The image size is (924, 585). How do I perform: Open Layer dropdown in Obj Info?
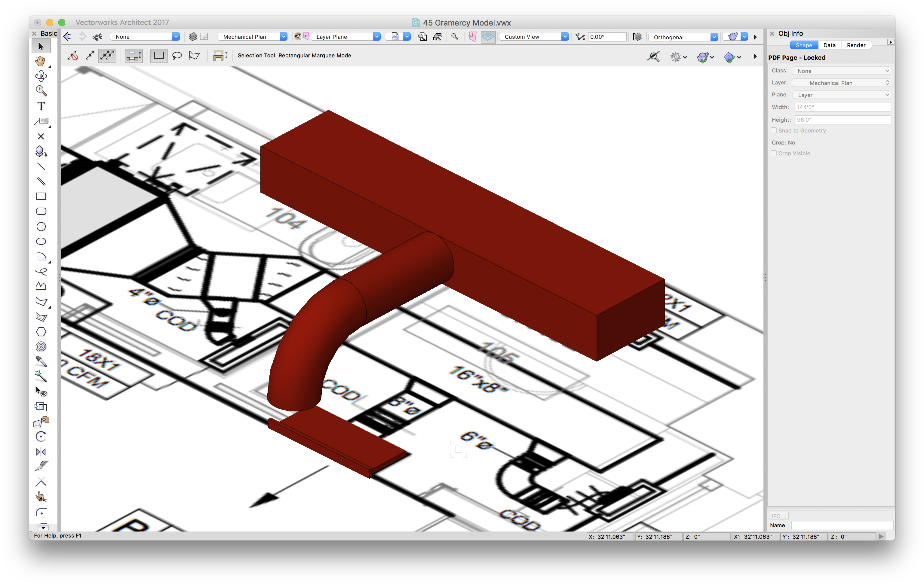842,83
